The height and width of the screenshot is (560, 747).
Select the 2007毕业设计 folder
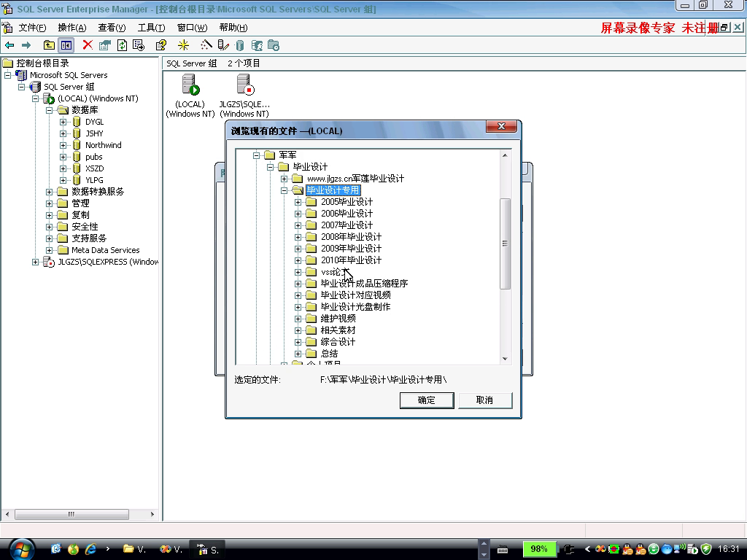tap(347, 225)
